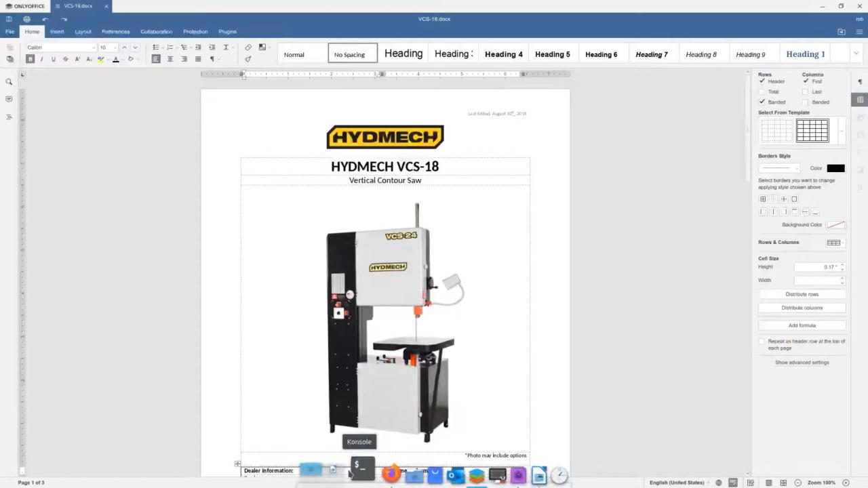Viewport: 868px width, 488px height.
Task: Uncheck the Header rows checkbox
Action: (x=762, y=81)
